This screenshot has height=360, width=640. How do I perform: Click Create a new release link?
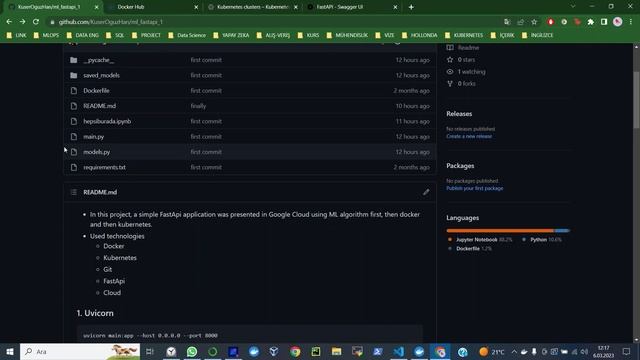pyautogui.click(x=469, y=136)
